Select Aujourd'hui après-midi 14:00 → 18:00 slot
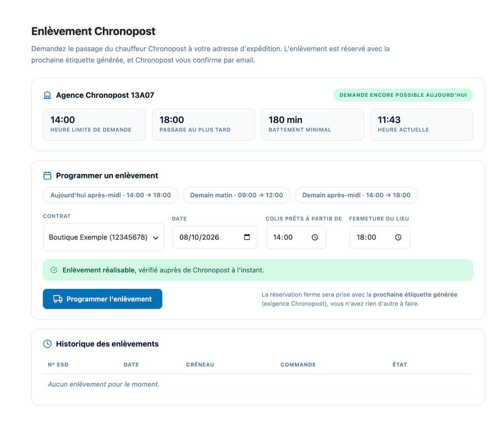The width and height of the screenshot is (504, 432). (110, 195)
